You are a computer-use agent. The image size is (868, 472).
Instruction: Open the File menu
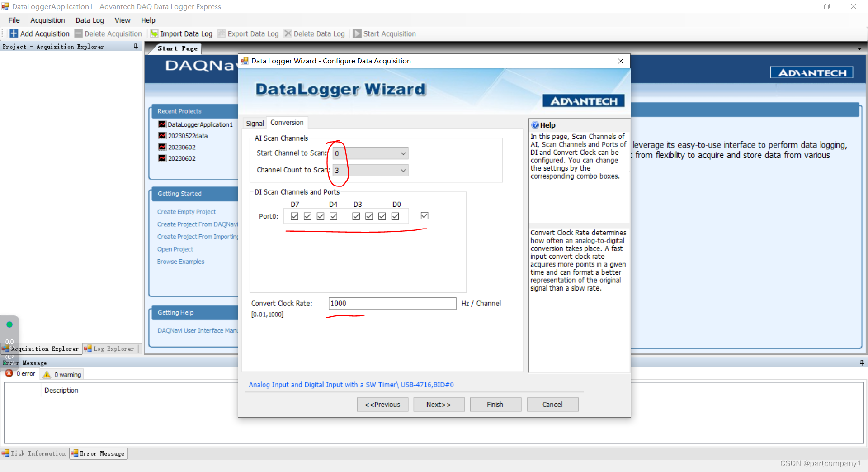coord(14,20)
